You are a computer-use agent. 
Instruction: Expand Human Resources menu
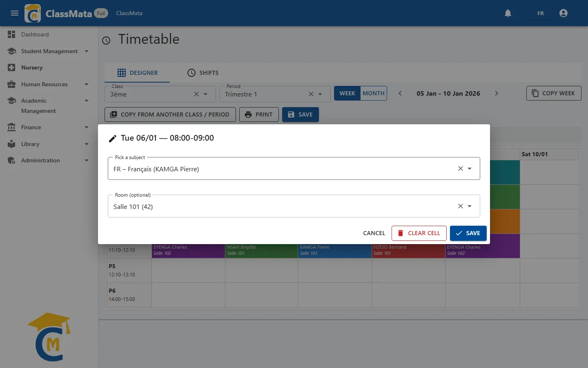49,84
